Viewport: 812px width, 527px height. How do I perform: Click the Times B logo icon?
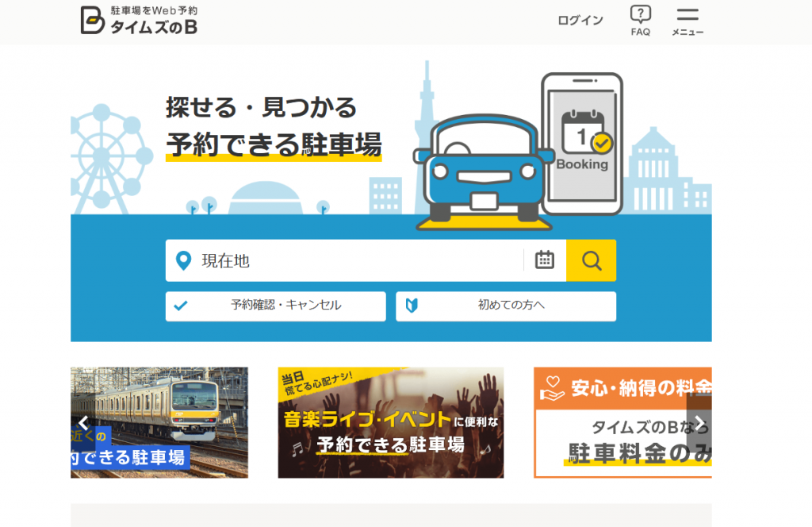point(93,20)
